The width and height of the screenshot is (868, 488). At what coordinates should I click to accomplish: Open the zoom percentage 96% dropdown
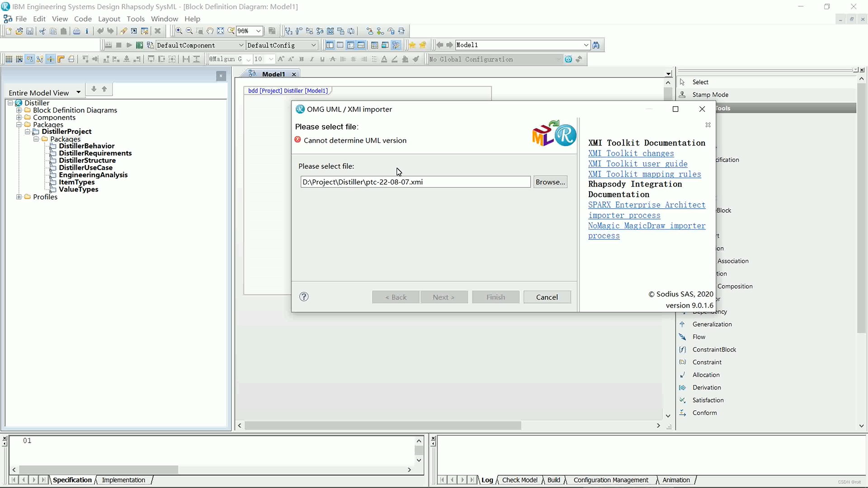point(259,31)
